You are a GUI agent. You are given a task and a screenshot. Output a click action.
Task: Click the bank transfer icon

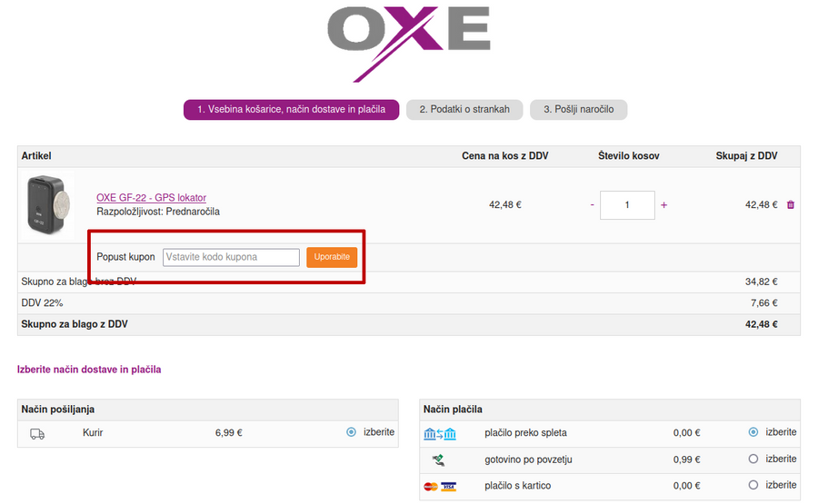(440, 434)
